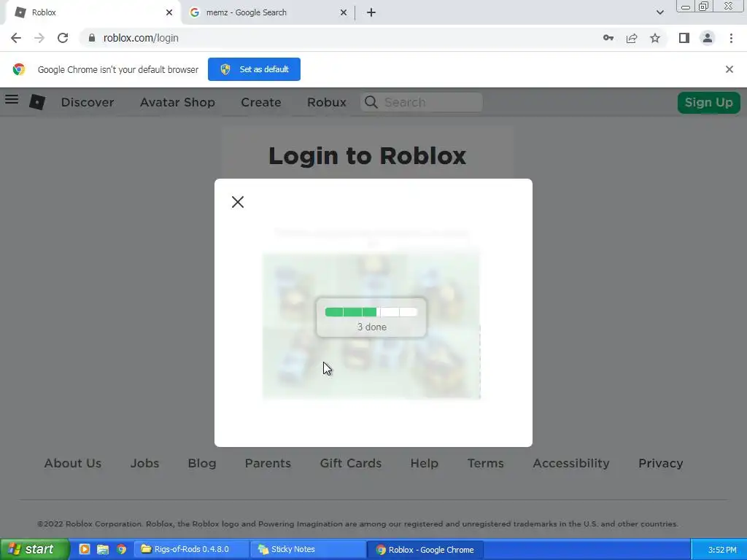Click the blurred captcha puzzle image
The width and height of the screenshot is (747, 560).
click(371, 325)
